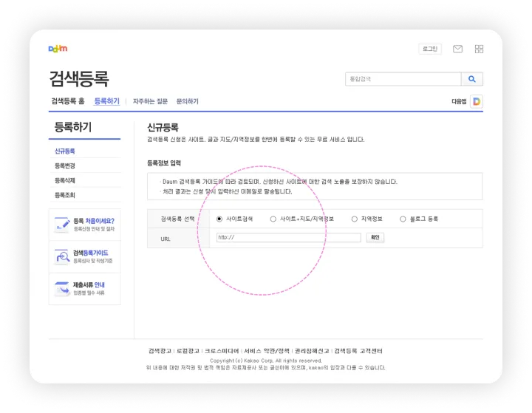Image resolution: width=532 pixels, height=413 pixels.
Task: Focus the URL http:// input field
Action: pyautogui.click(x=288, y=237)
